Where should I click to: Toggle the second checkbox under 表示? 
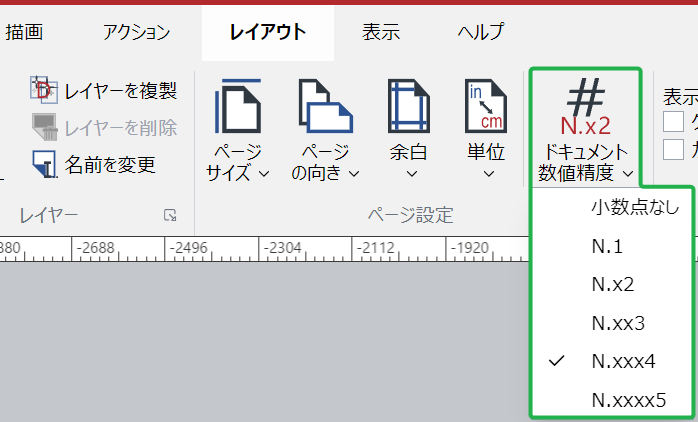[x=673, y=149]
